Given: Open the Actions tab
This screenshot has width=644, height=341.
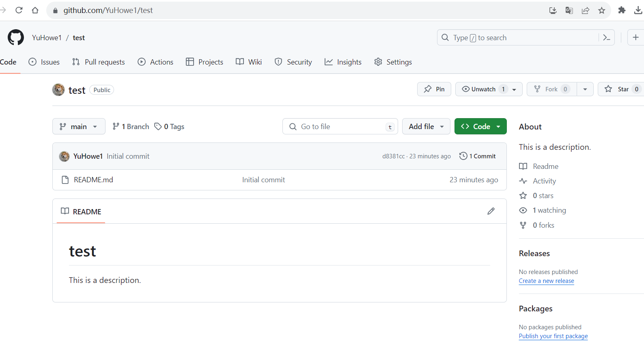Looking at the screenshot, I should (155, 62).
